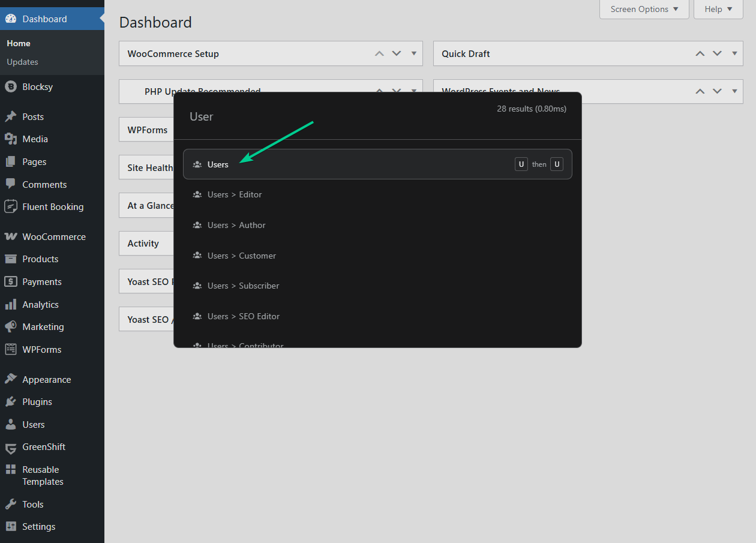The width and height of the screenshot is (756, 543).
Task: Open Blocksy via its sidebar icon
Action: (x=11, y=87)
